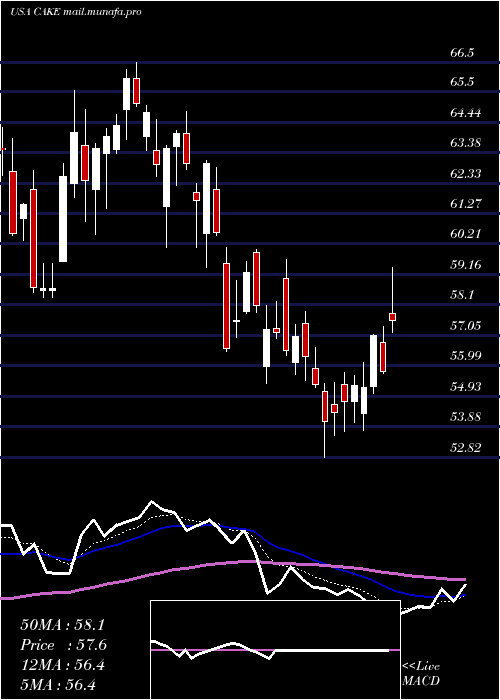This screenshot has width=500, height=700.
Task: Click the 53.88 price axis label
Action: tap(466, 417)
